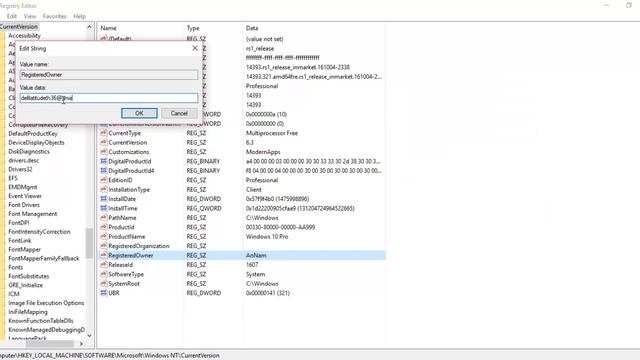This screenshot has height=360, width=640.
Task: Select the GRE_Initialize key
Action: (25, 285)
